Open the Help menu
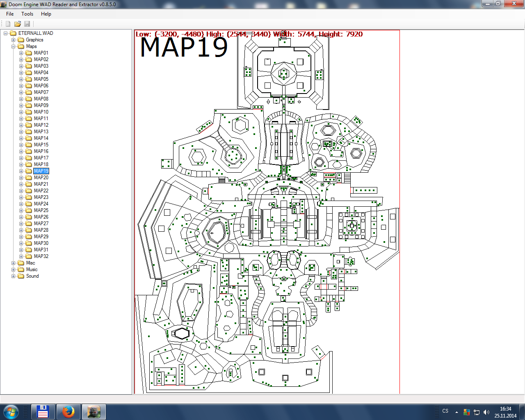 pos(46,14)
